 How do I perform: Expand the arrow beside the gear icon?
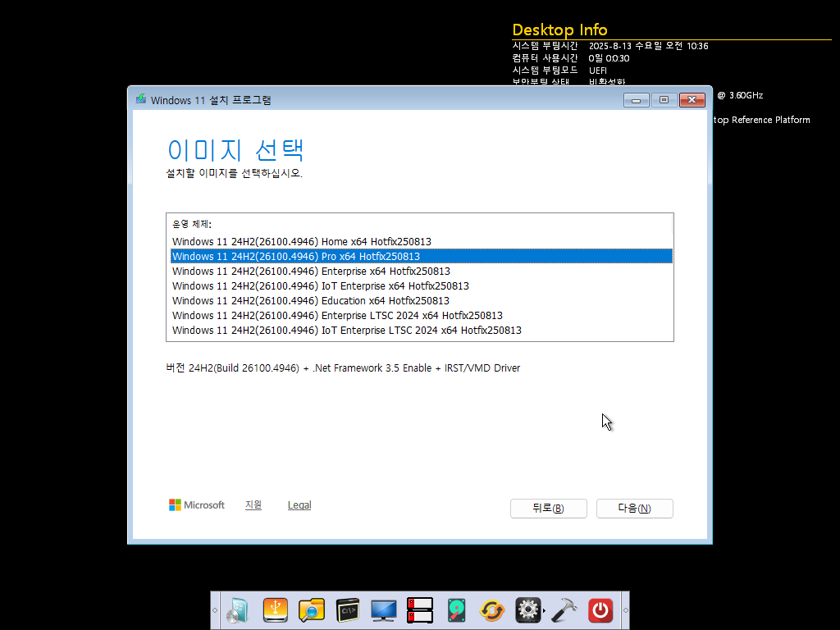pos(545,610)
